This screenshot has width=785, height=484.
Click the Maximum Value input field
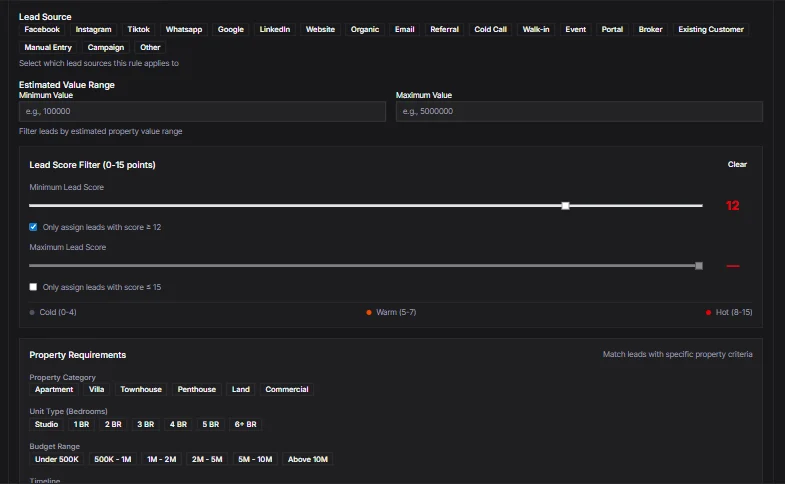579,112
